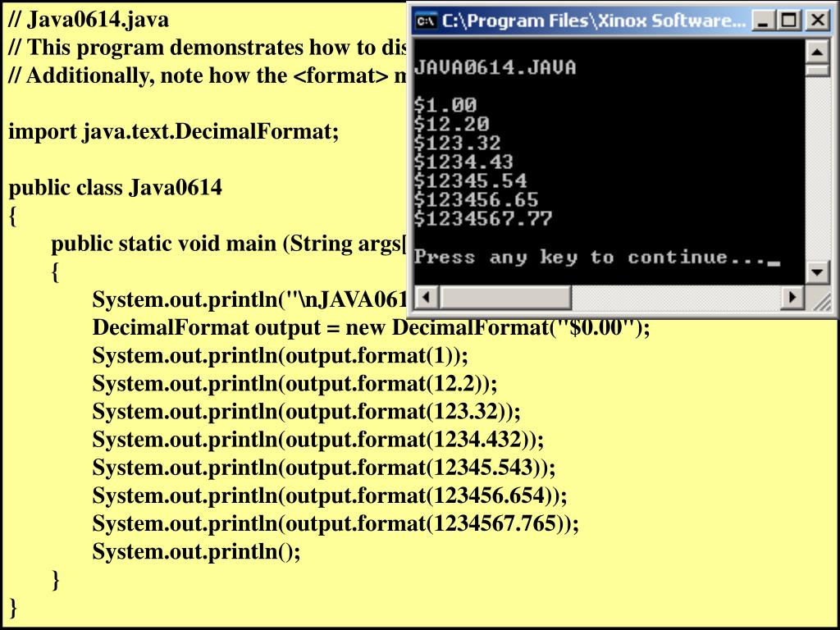This screenshot has width=840, height=630.
Task: Click the 'public class Java0614' line
Action: (x=115, y=188)
